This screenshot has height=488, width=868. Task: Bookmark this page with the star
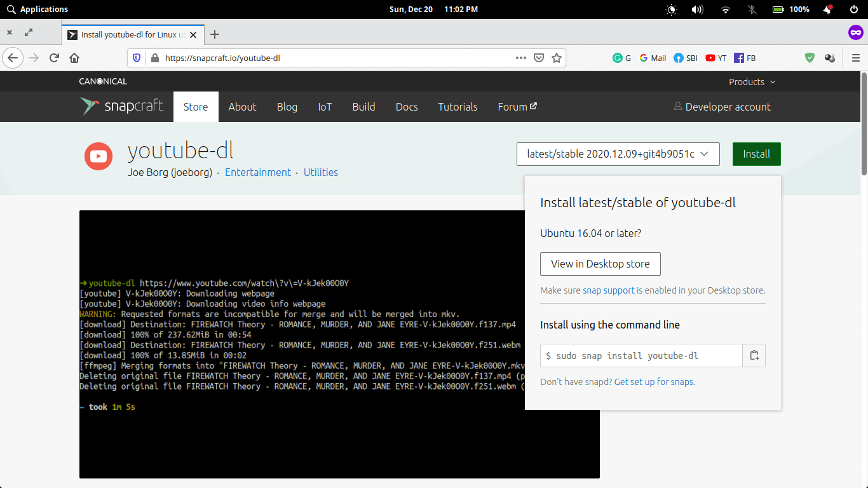(557, 58)
